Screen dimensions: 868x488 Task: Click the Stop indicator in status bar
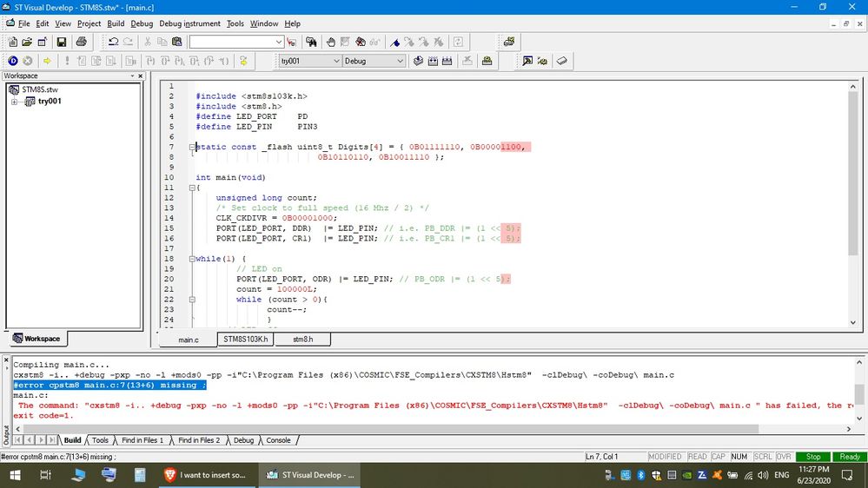pos(813,457)
